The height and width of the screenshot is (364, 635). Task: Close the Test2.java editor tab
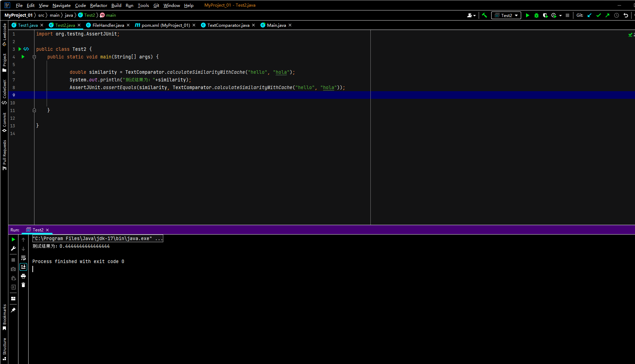click(79, 25)
